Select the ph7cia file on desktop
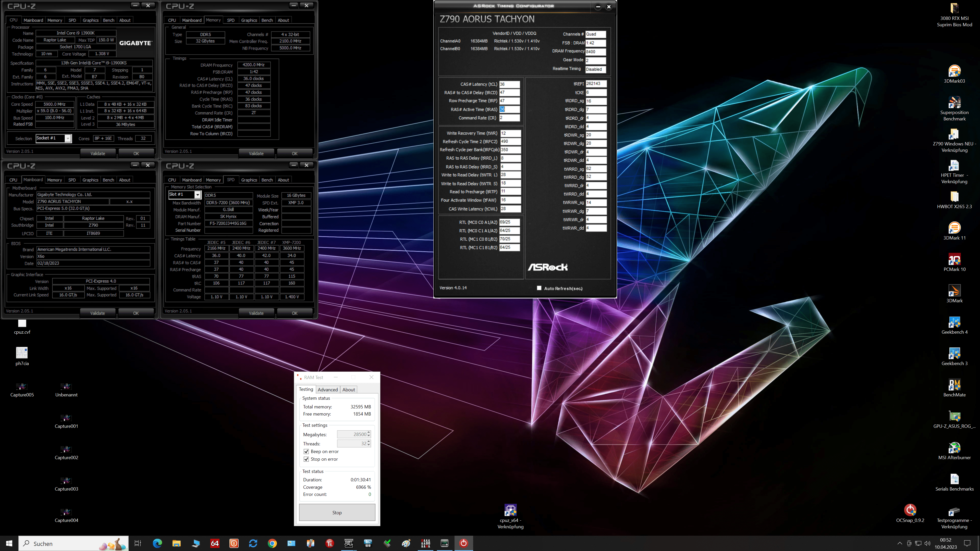Image resolution: width=980 pixels, height=551 pixels. coord(22,357)
